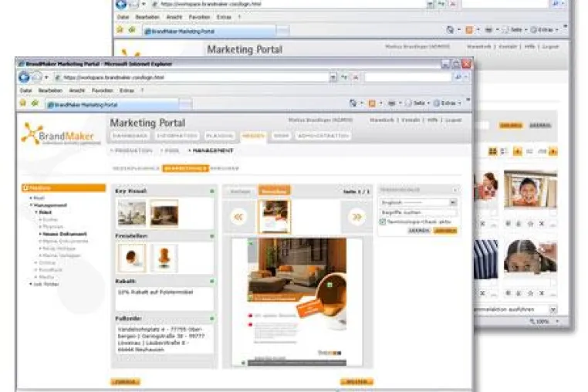The image size is (588, 392).
Task: Select the DASHBOARD navigation tab
Action: pos(130,136)
